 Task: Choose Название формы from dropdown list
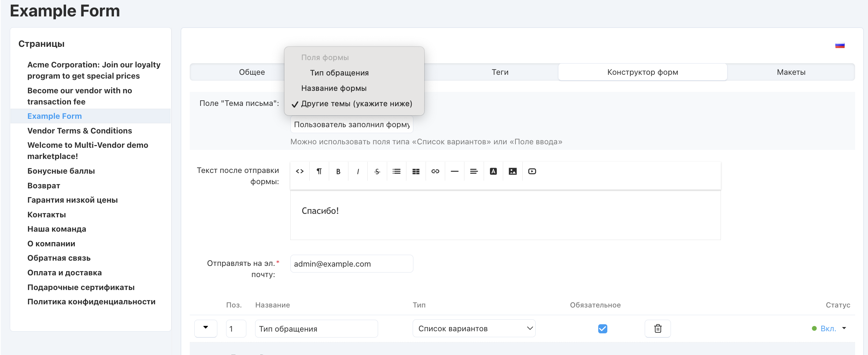(334, 88)
